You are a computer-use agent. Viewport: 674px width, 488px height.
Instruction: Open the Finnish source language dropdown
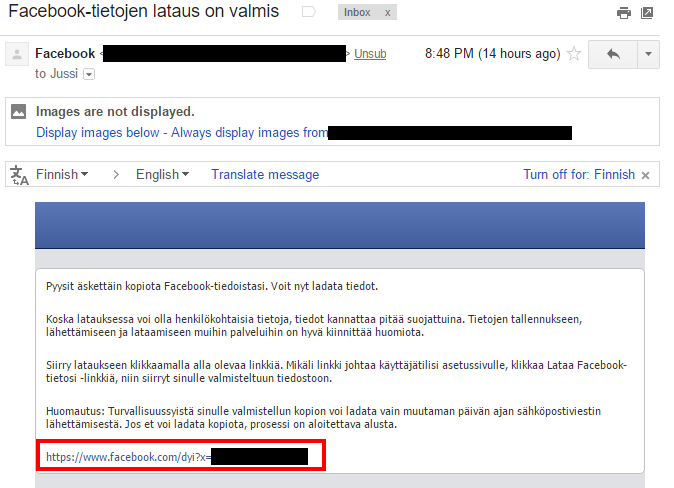point(62,175)
